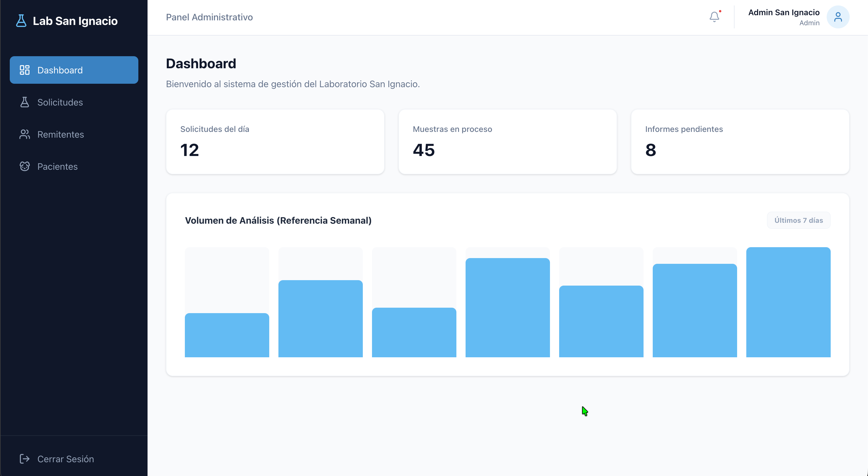Click the Cerrar Sesión button

pos(74,459)
